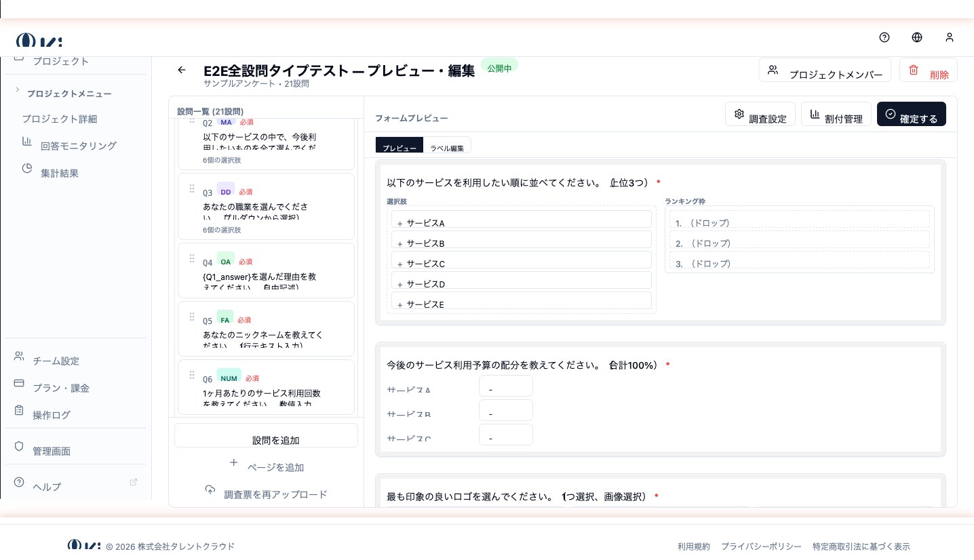Image resolution: width=974 pixels, height=560 pixels.
Task: Expand the プロジェクトメニュー chevron
Action: (x=18, y=90)
